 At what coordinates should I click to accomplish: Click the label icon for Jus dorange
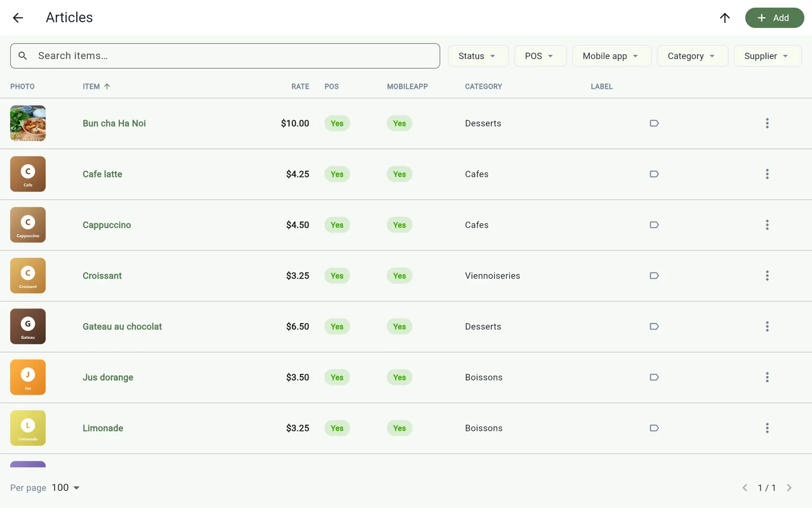coord(654,377)
